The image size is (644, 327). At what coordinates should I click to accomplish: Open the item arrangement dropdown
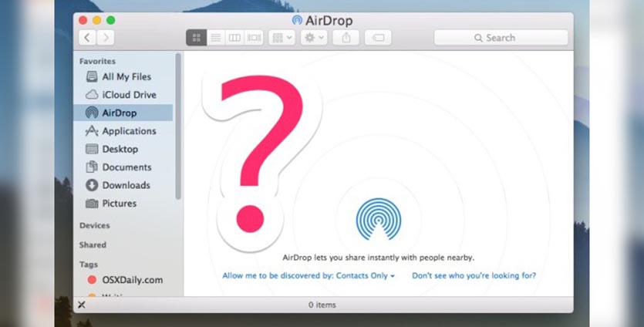coord(282,38)
